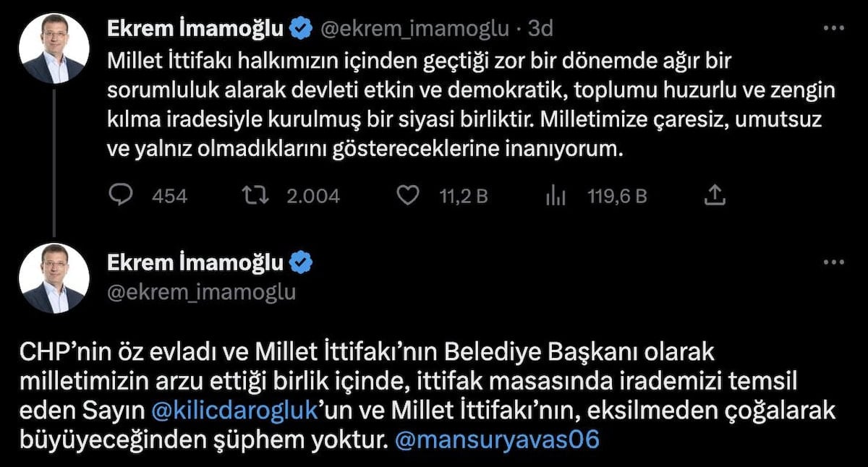Click the Ekrem İmamoğlu name on second tweet
The width and height of the screenshot is (868, 467).
coord(195,263)
